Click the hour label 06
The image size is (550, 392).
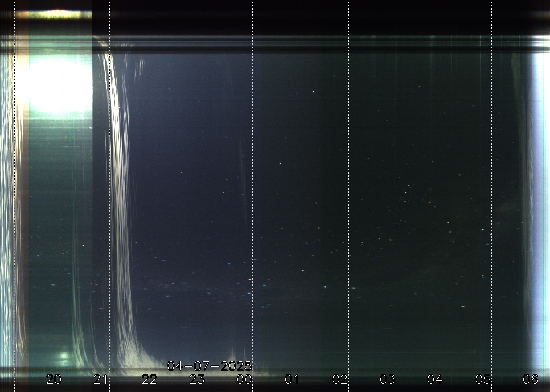(531, 379)
